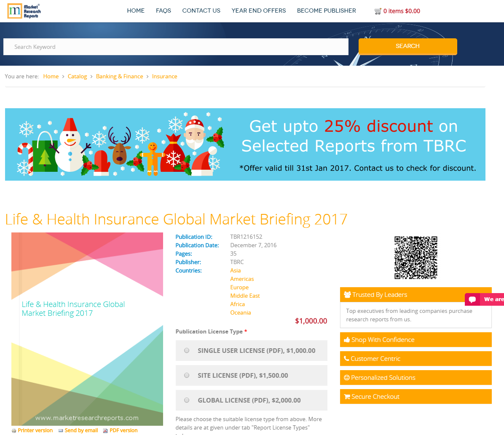Image resolution: width=504 pixels, height=435 pixels.
Task: Open the Europe country link
Action: point(239,287)
